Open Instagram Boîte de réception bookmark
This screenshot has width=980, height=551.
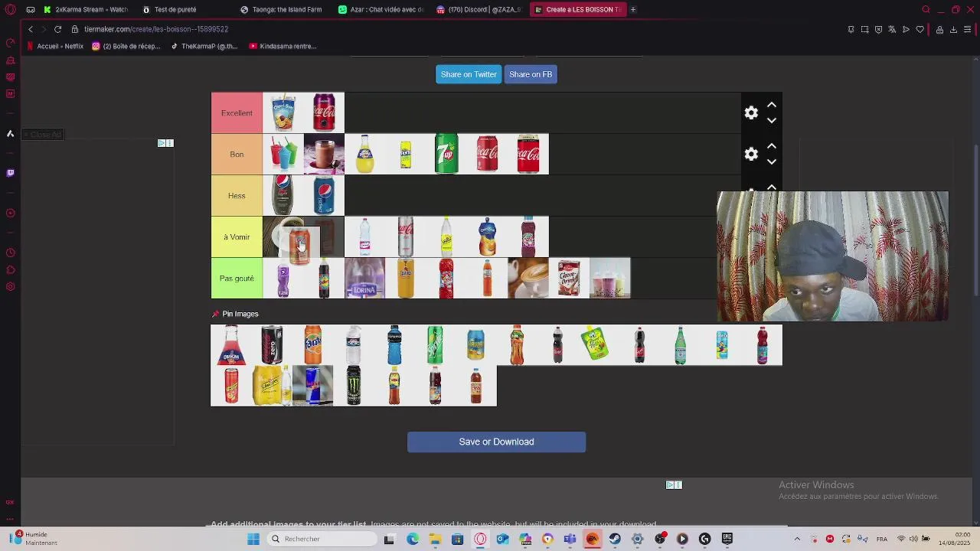tap(126, 46)
